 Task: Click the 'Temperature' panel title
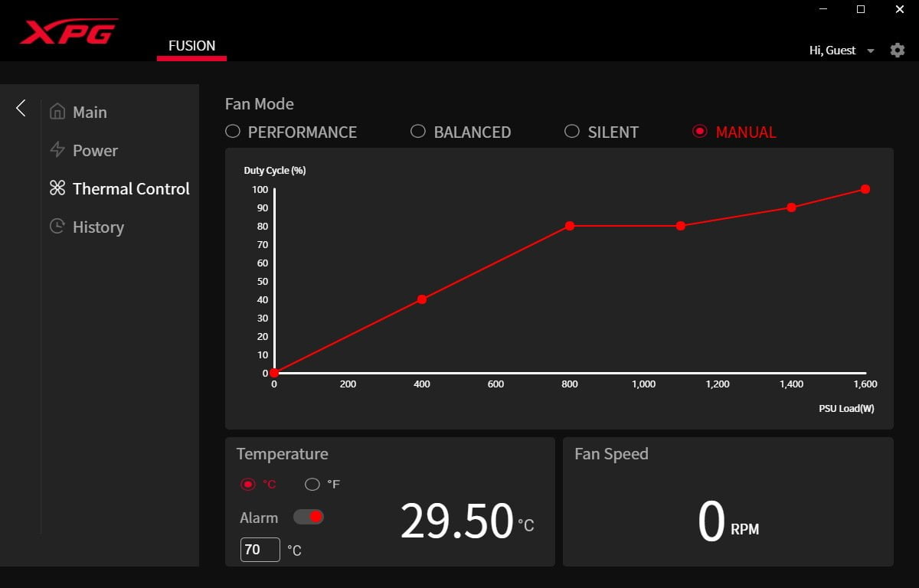coord(282,454)
